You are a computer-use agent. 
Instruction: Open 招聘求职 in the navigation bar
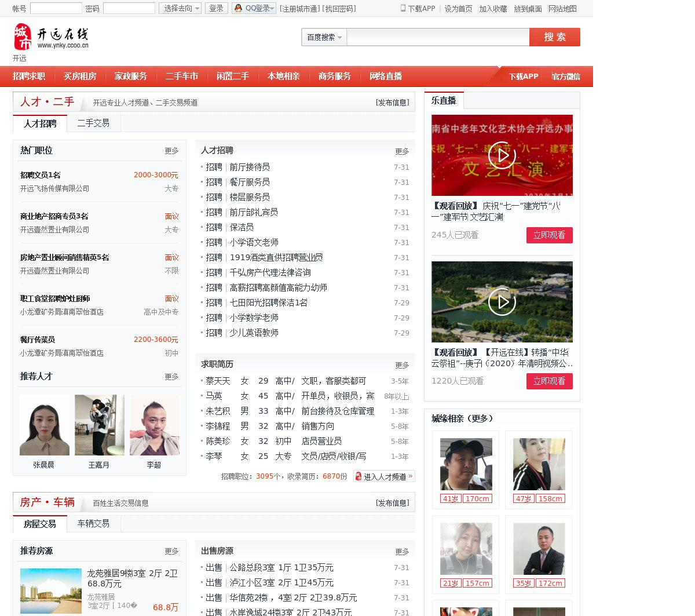point(29,76)
